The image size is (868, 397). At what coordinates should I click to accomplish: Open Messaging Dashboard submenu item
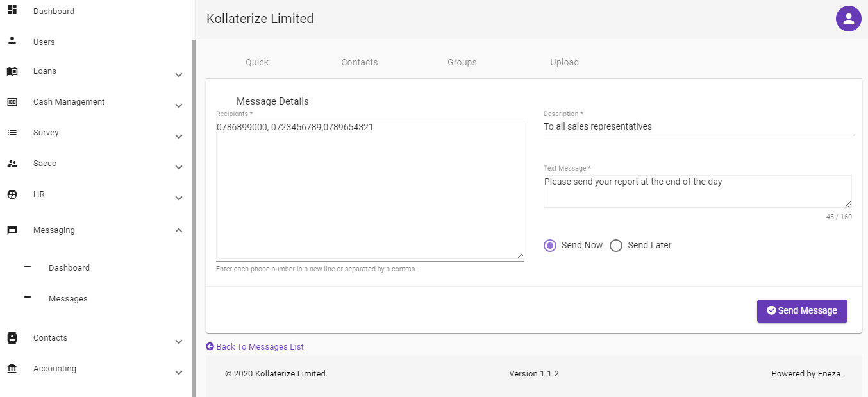pyautogui.click(x=69, y=267)
